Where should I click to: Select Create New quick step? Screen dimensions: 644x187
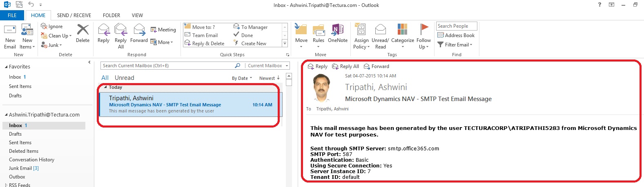coord(250,43)
